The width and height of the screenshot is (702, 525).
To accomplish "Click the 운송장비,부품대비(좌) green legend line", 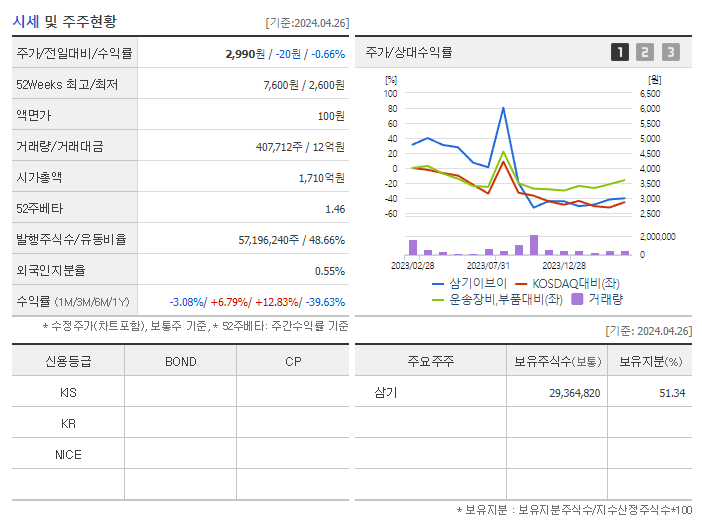I will 438,300.
